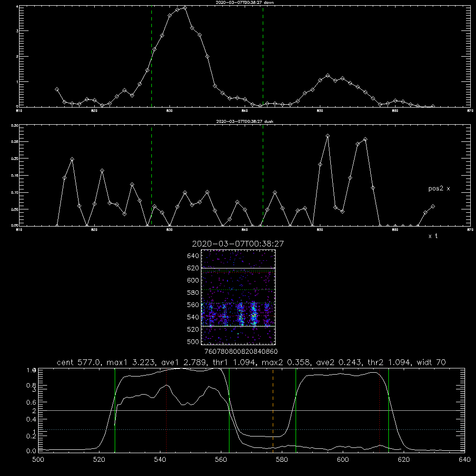Click the spectrogram image thumbnail
This screenshot has height=476, width=476.
(238, 297)
